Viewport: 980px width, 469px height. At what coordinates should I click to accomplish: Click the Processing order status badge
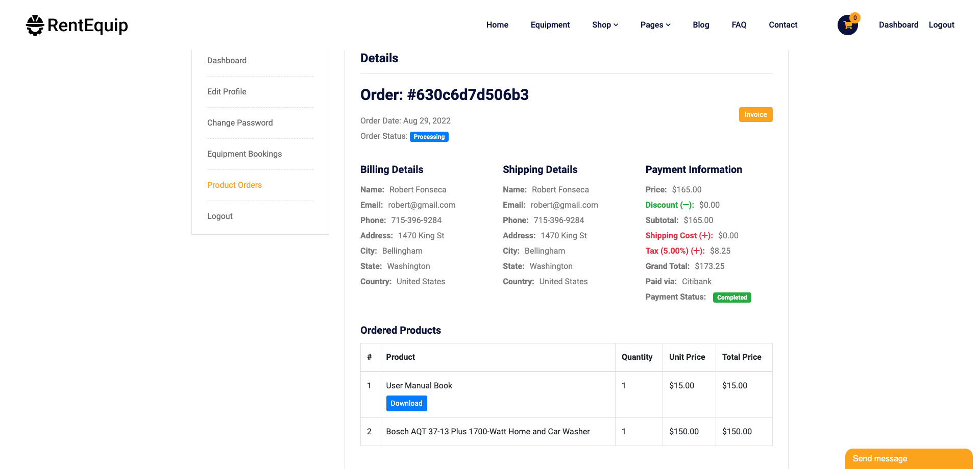pos(429,137)
